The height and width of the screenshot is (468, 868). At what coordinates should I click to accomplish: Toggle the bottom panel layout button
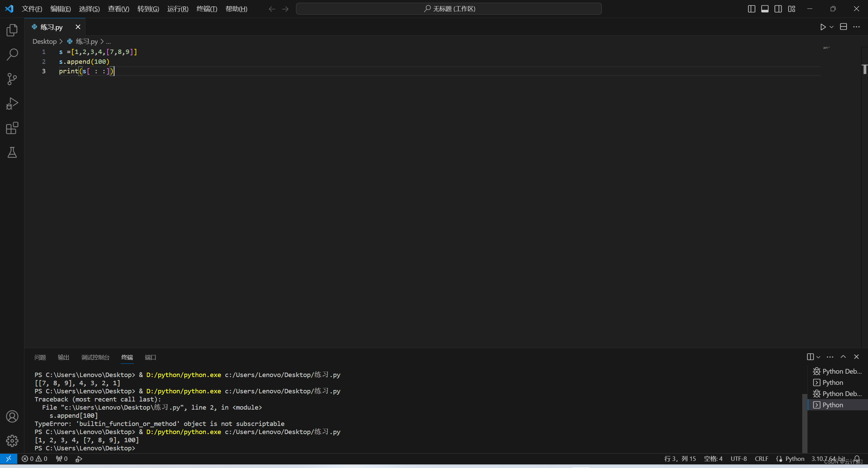765,9
